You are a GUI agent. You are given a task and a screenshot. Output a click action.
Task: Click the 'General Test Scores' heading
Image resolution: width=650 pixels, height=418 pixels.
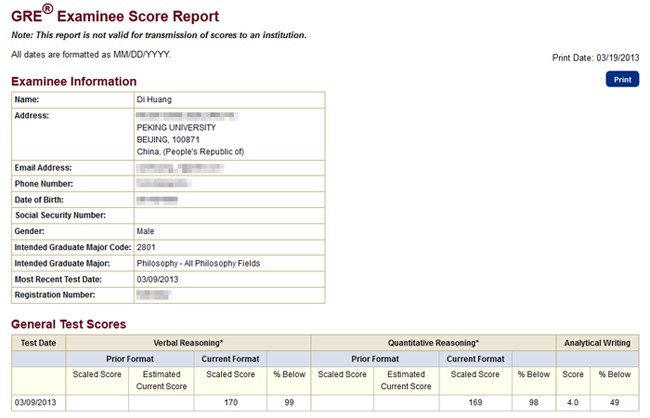(68, 324)
